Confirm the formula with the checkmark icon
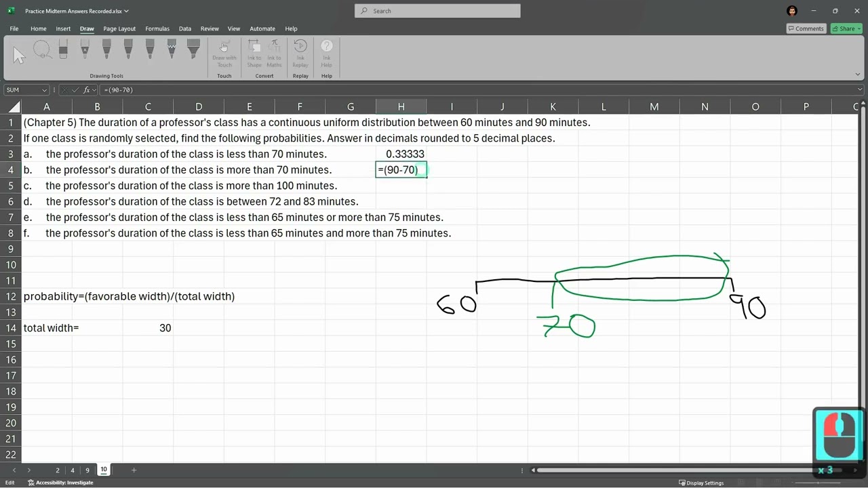The image size is (868, 488). coord(76,89)
